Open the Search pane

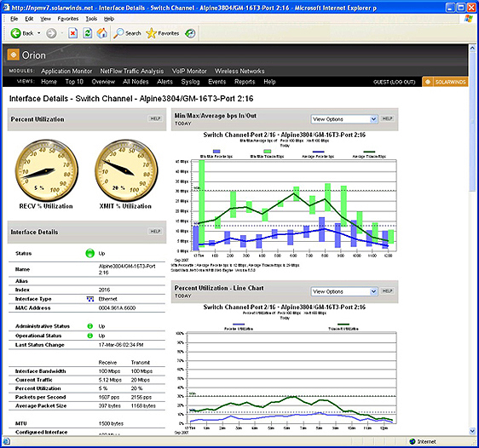click(127, 33)
